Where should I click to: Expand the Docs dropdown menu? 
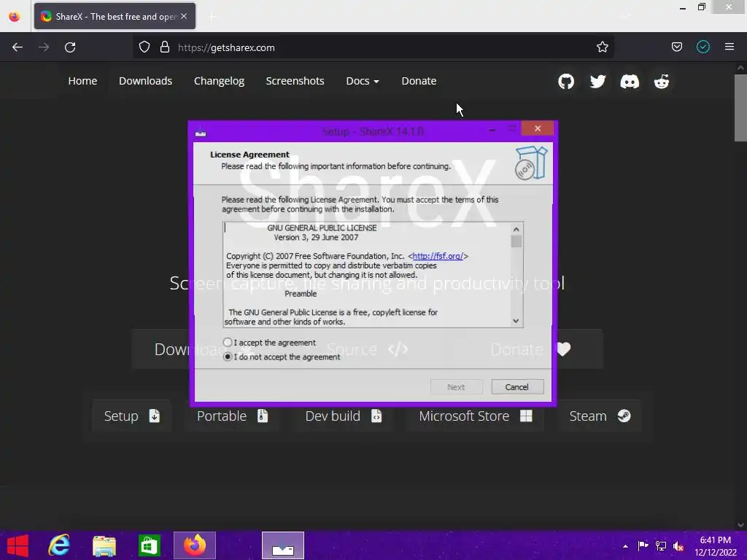coord(363,81)
